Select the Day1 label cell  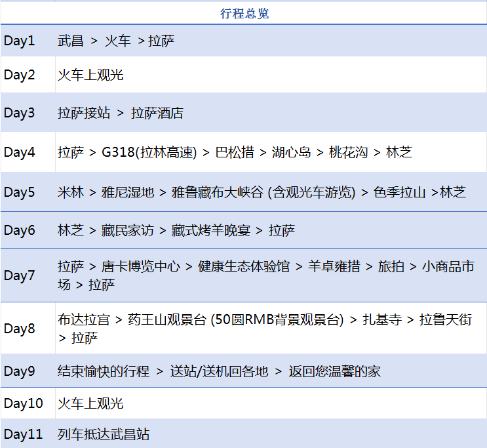coord(20,41)
